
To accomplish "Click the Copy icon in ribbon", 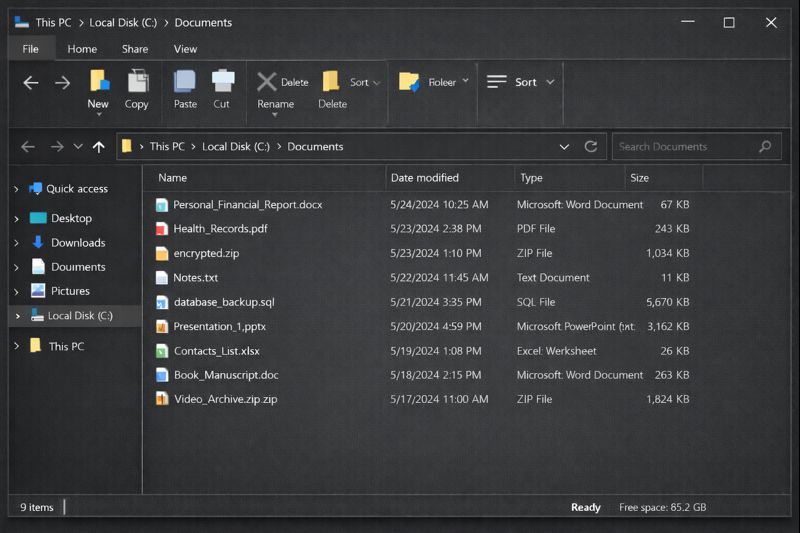I will pyautogui.click(x=137, y=82).
